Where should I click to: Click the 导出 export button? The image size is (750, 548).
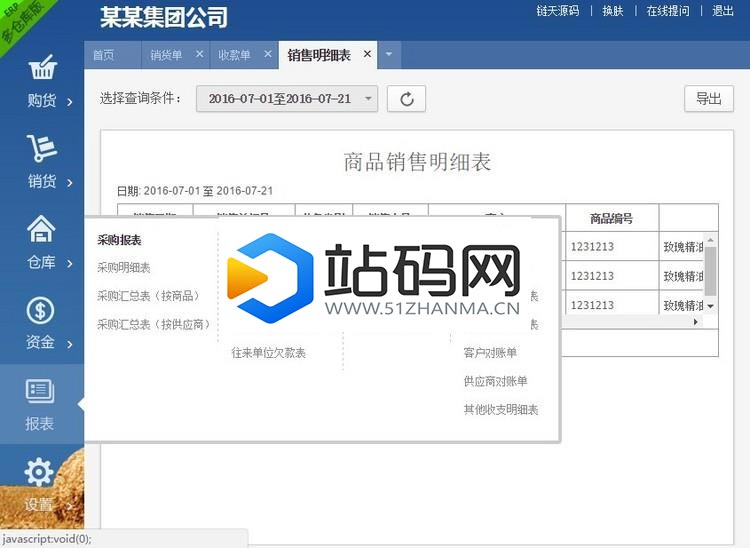[x=708, y=99]
